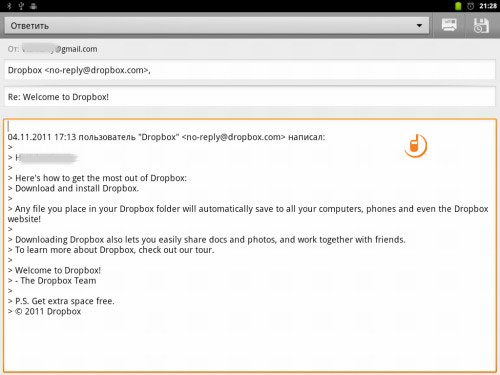This screenshot has height=375, width=500.
Task: Select the subject field Re: Welcome to Dropbox!
Action: tap(250, 97)
